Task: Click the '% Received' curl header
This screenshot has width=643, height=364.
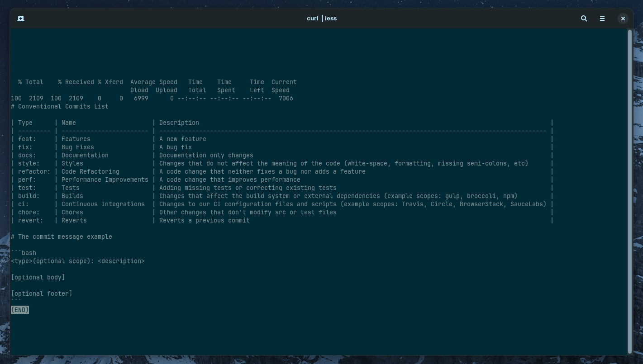Action: 76,82
